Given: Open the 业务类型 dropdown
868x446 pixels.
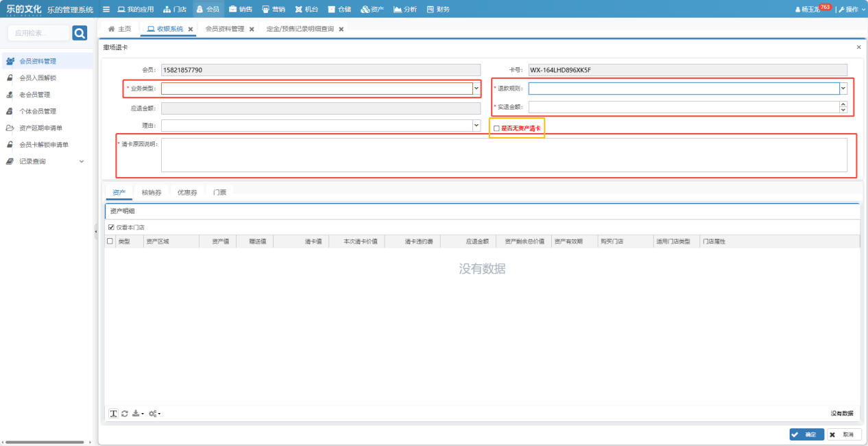Looking at the screenshot, I should 476,89.
